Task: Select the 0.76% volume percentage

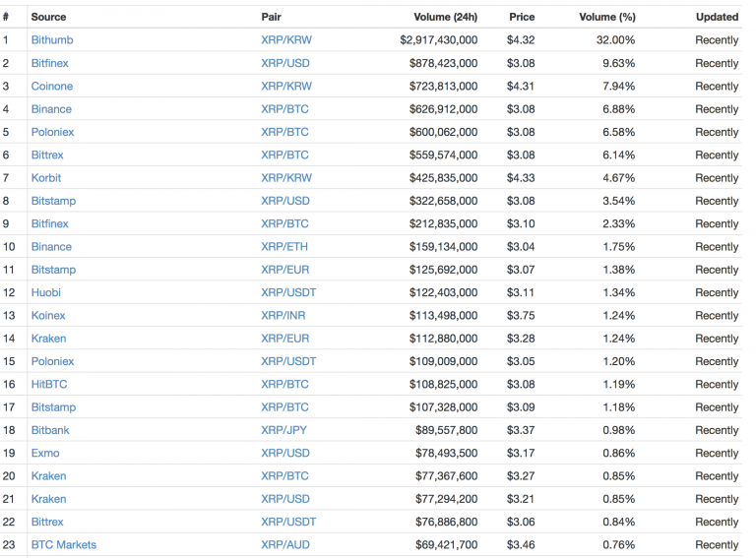Action: tap(619, 545)
